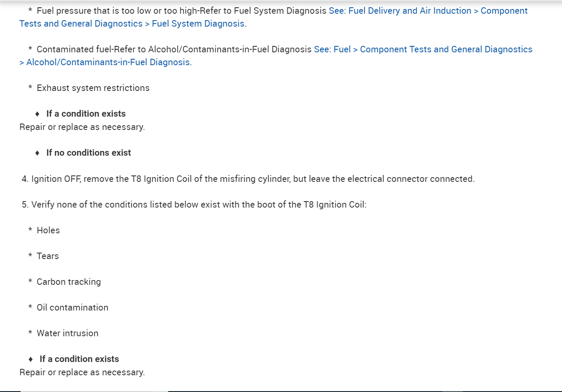562x392 pixels.
Task: Click the first 'Repair or replace as necessary' line
Action: [82, 127]
